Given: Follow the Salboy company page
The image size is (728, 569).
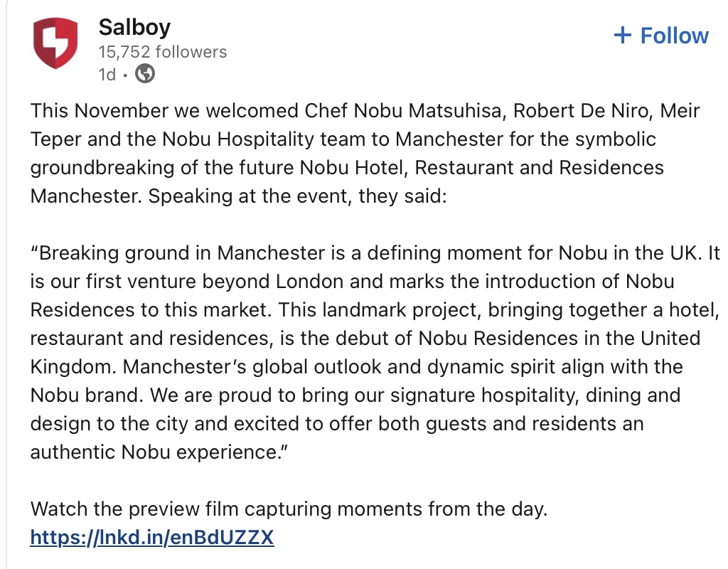Looking at the screenshot, I should coord(661,36).
